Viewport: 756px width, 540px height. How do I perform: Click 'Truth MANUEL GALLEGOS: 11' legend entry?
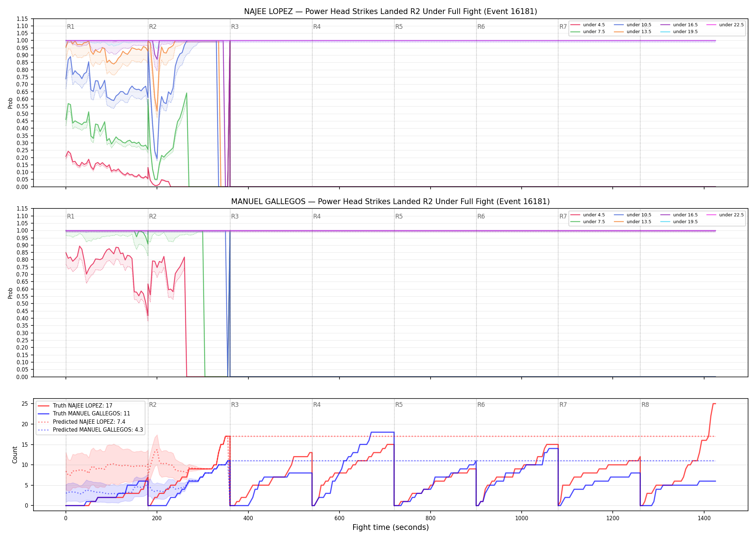pyautogui.click(x=84, y=414)
